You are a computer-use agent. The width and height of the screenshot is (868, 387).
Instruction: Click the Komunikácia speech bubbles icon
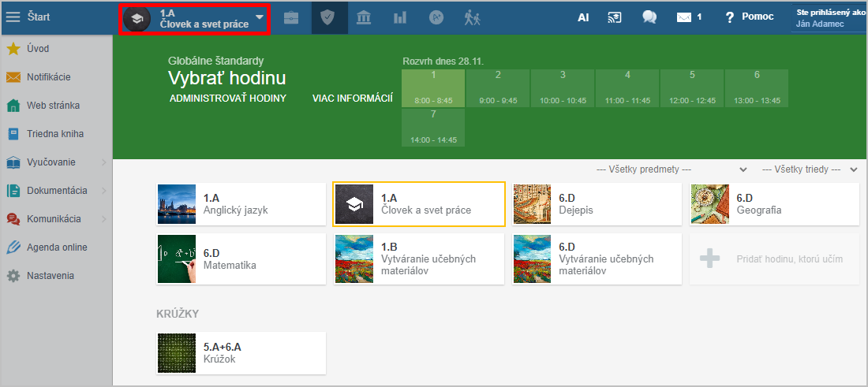point(13,219)
